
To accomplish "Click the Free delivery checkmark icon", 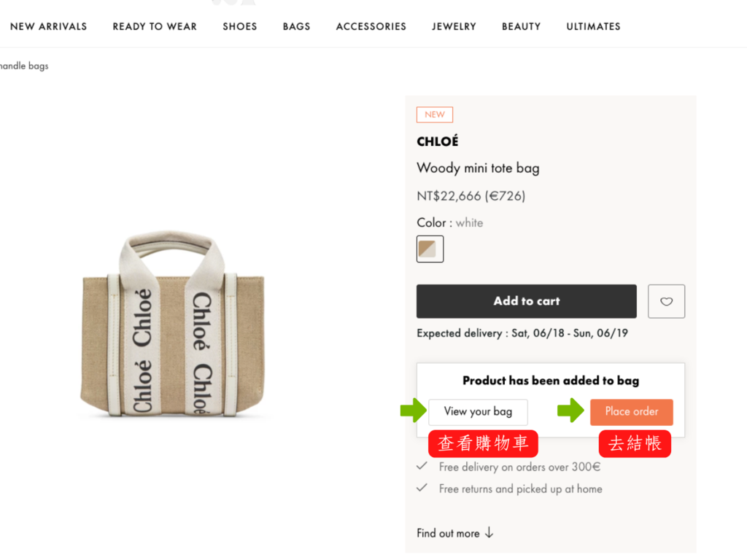I will click(x=422, y=466).
